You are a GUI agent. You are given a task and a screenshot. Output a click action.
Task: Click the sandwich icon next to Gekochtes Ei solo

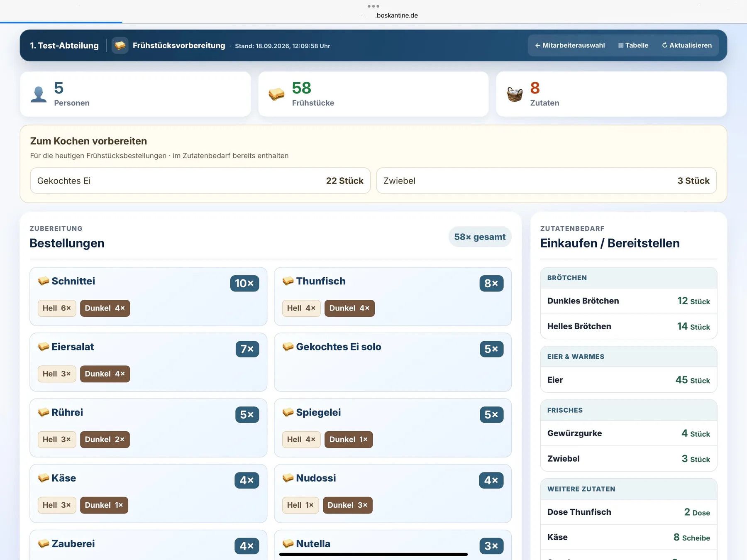pyautogui.click(x=288, y=347)
